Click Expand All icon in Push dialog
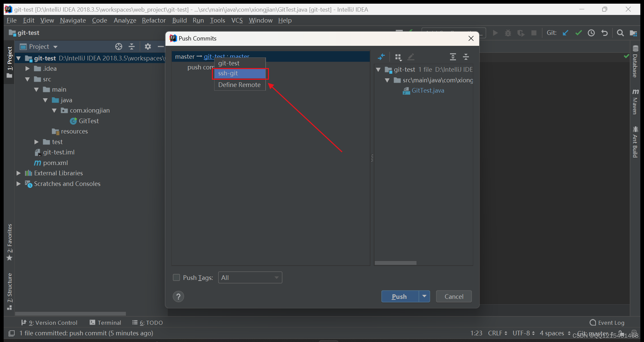 453,57
